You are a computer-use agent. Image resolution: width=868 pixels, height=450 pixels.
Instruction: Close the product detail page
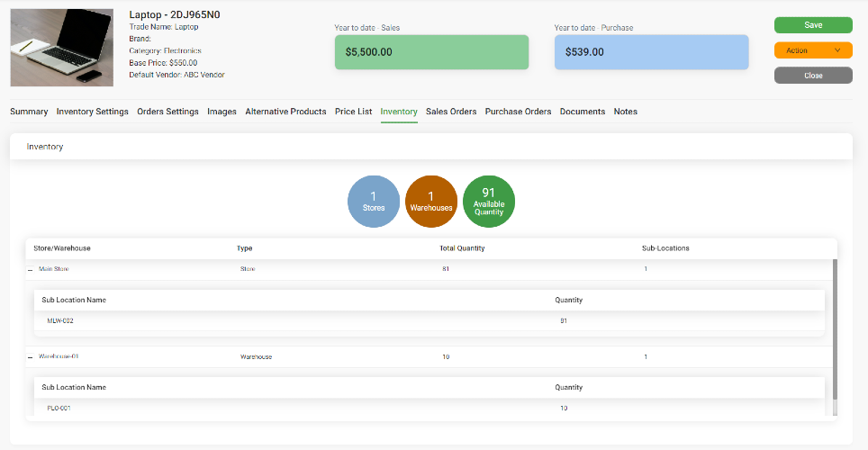pyautogui.click(x=813, y=76)
